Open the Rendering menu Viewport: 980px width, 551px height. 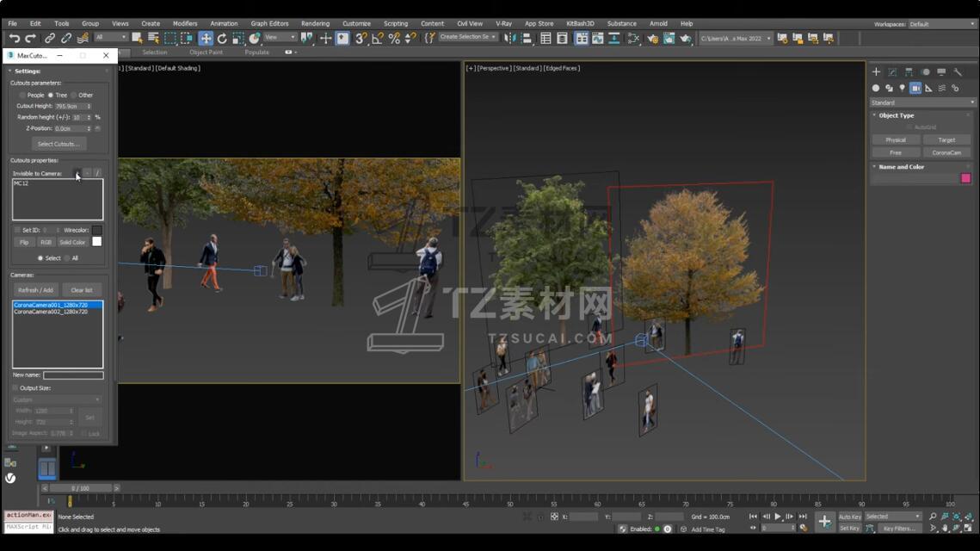click(x=315, y=24)
